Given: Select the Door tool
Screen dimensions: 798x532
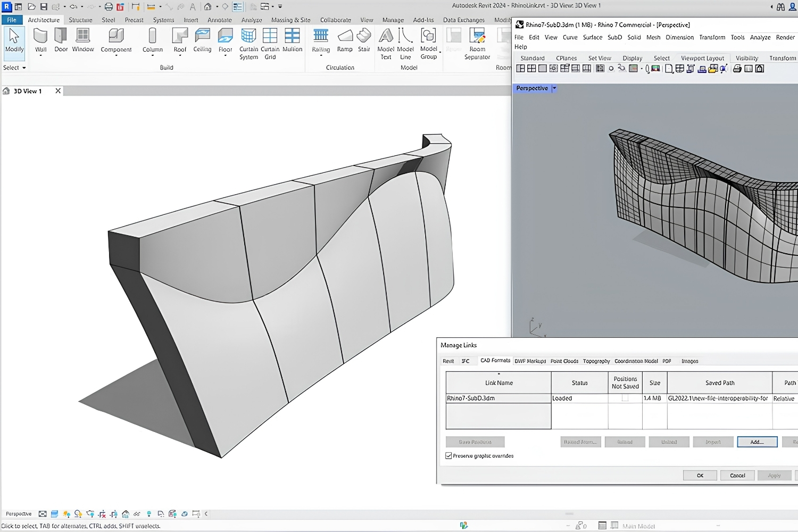Looking at the screenshot, I should [61, 39].
